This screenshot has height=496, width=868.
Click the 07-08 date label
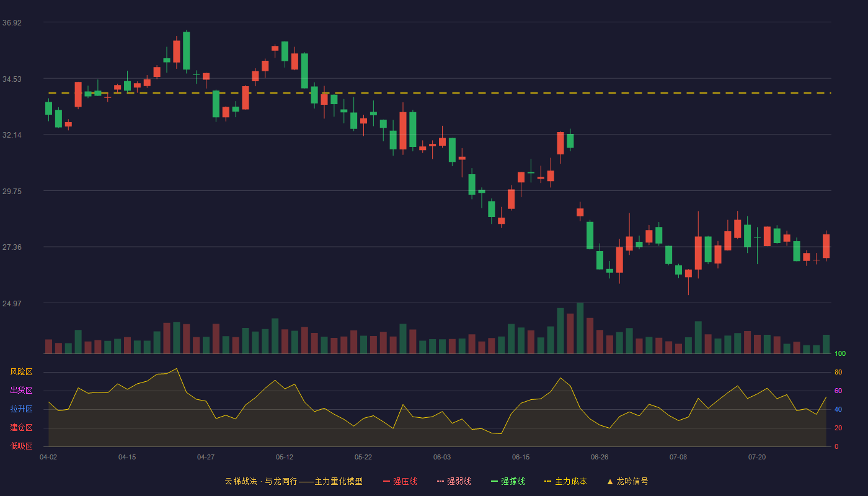point(678,457)
